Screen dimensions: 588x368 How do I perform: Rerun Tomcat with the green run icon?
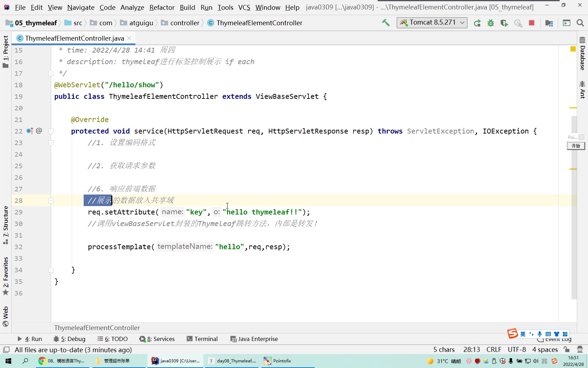point(477,23)
